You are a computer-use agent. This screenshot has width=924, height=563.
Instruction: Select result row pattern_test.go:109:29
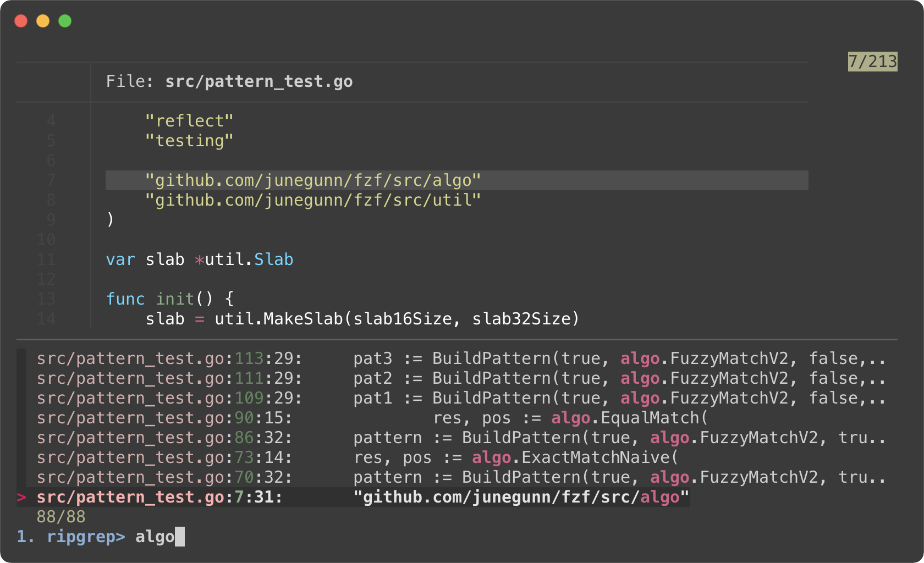pyautogui.click(x=461, y=398)
